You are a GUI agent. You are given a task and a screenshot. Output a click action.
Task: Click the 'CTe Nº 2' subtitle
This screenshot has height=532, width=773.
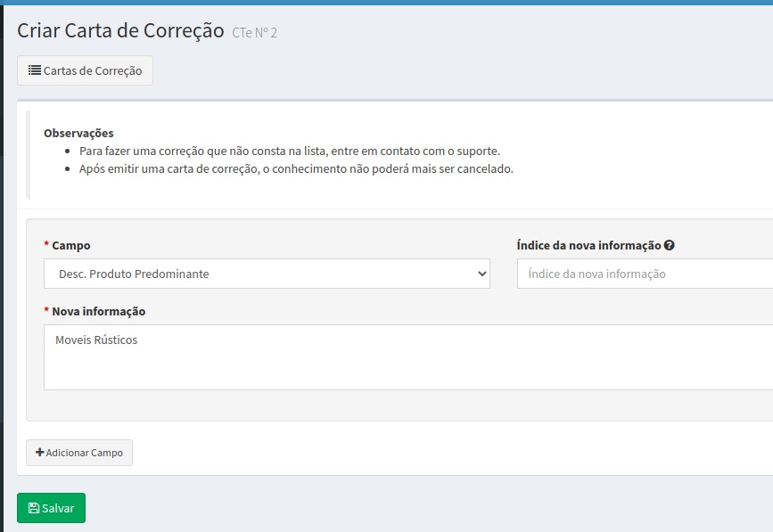(x=254, y=33)
